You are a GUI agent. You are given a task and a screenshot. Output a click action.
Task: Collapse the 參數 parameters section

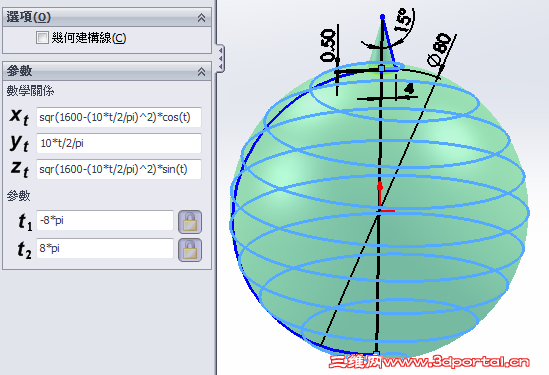[x=201, y=71]
